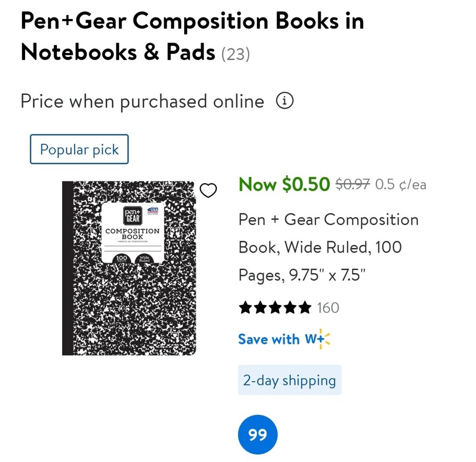
Task: Click the Wide Ruled badge on cover
Action: [x=144, y=259]
